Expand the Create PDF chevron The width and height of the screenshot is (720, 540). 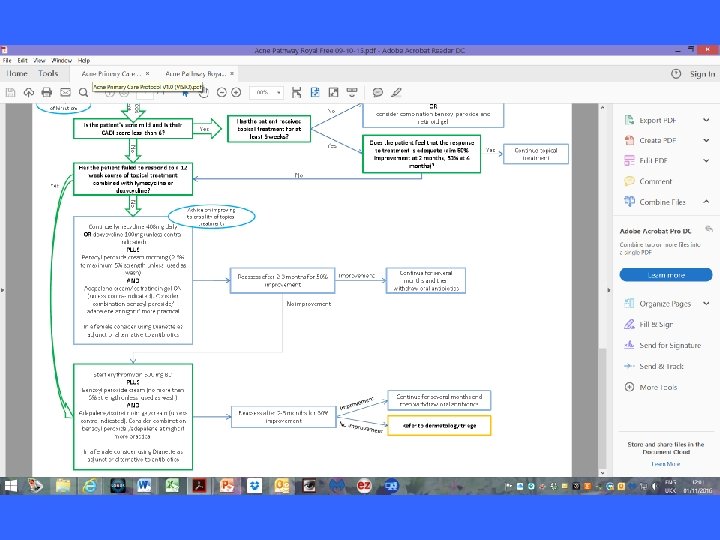pyautogui.click(x=706, y=141)
